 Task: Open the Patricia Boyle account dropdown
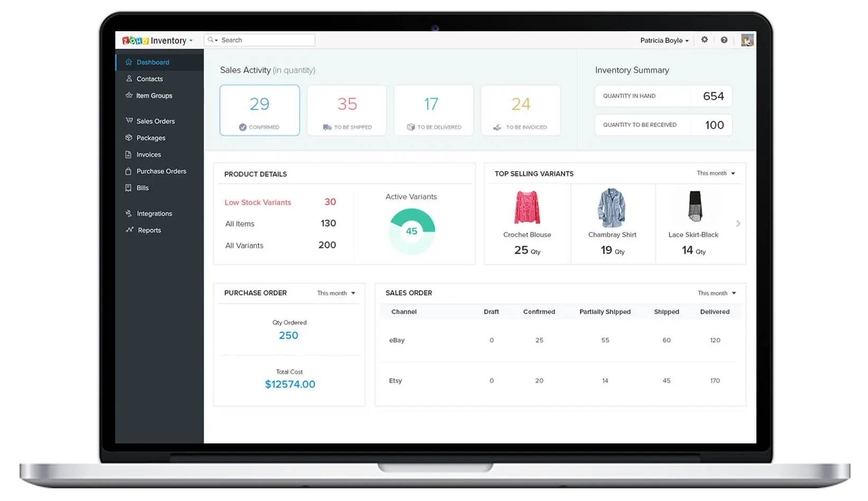[x=664, y=40]
